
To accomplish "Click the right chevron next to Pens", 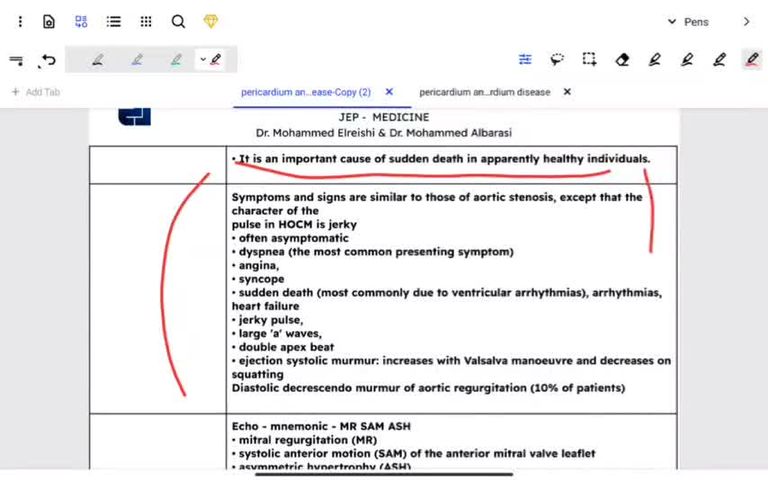I will pos(746,22).
